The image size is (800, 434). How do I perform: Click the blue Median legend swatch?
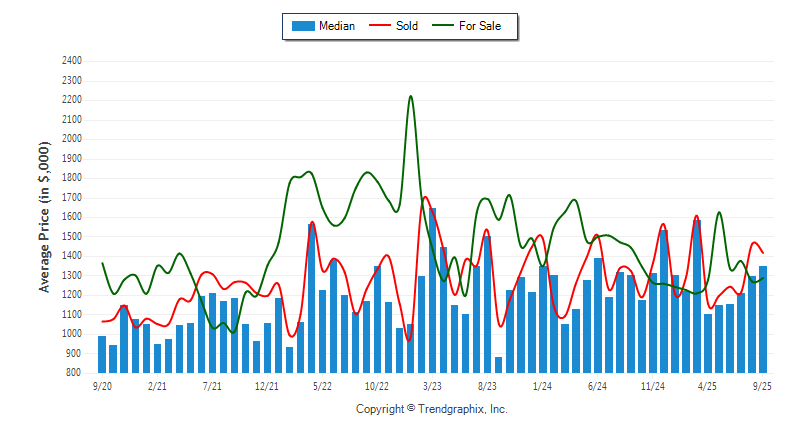click(x=302, y=25)
